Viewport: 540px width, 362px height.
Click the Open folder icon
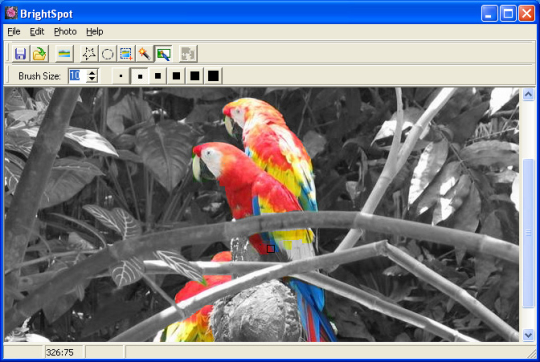(x=39, y=54)
